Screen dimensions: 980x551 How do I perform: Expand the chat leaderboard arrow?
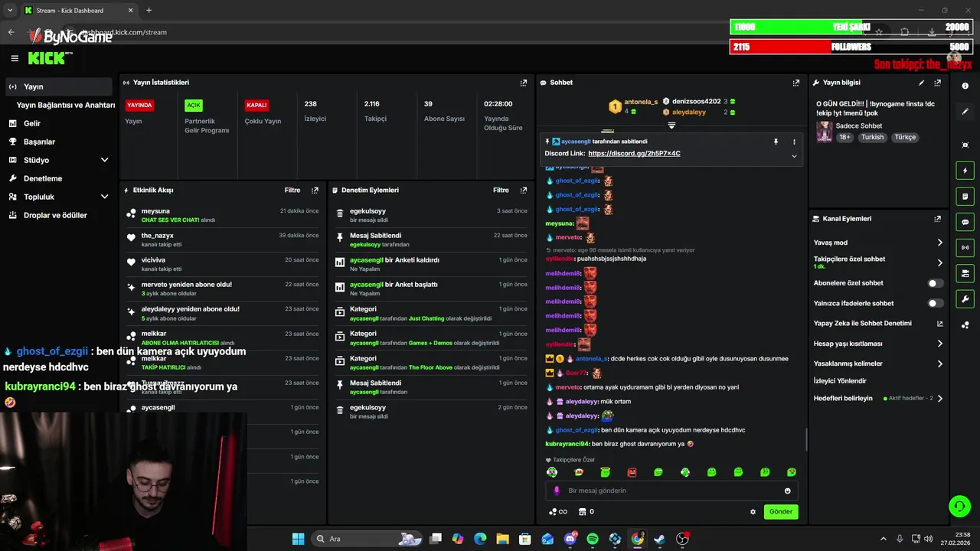click(x=671, y=126)
